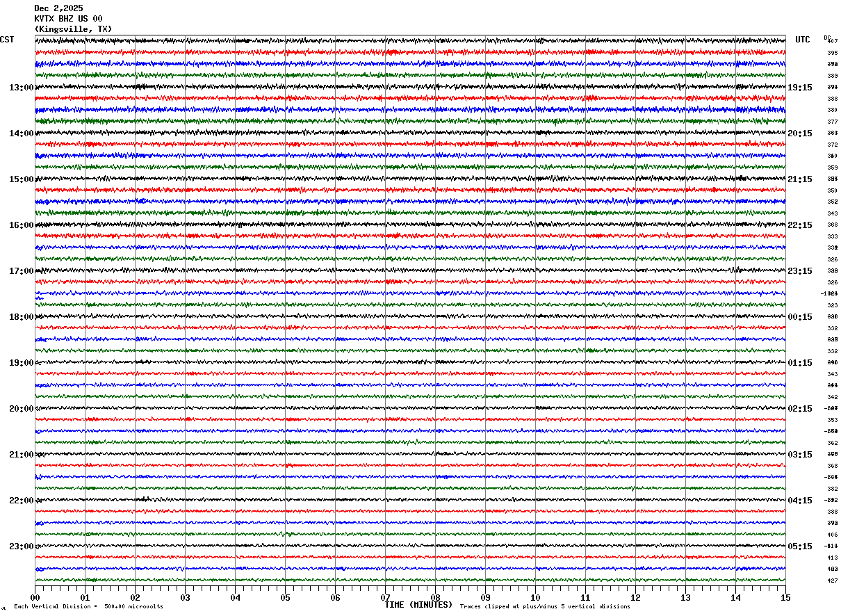Click the 01:15 UTC row label
This screenshot has width=841, height=616.
(x=800, y=363)
